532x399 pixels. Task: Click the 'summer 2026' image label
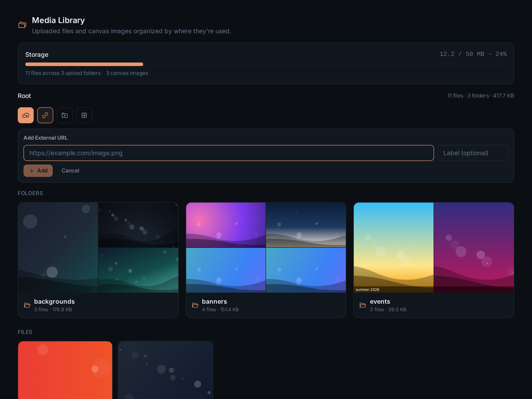pos(367,289)
